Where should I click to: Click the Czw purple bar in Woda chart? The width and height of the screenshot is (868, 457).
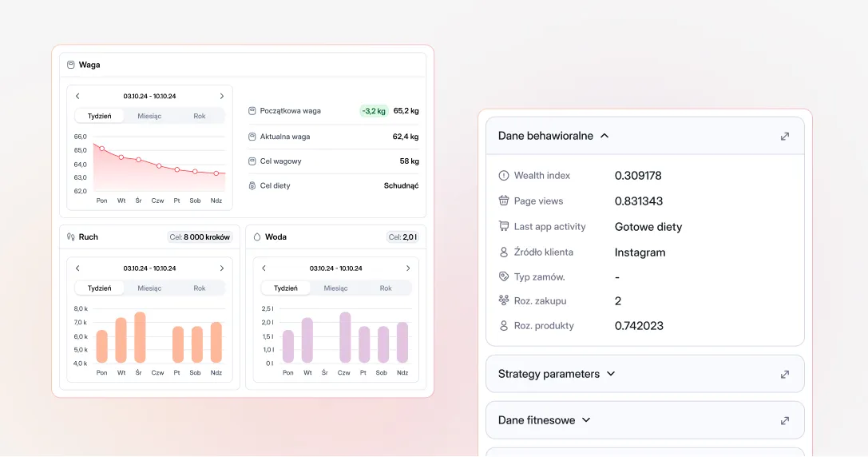pos(345,337)
